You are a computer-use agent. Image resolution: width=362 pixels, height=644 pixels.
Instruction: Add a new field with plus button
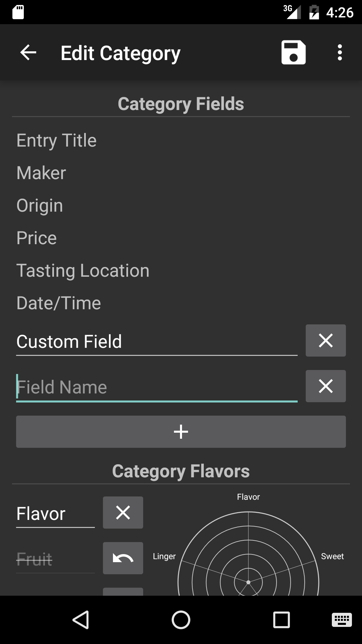[181, 432]
